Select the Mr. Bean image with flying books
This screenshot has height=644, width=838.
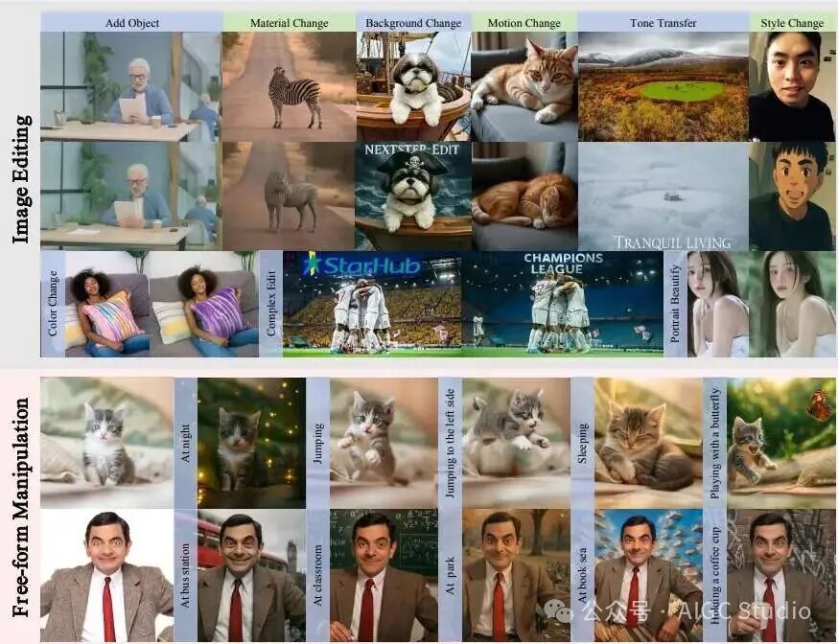[x=648, y=575]
